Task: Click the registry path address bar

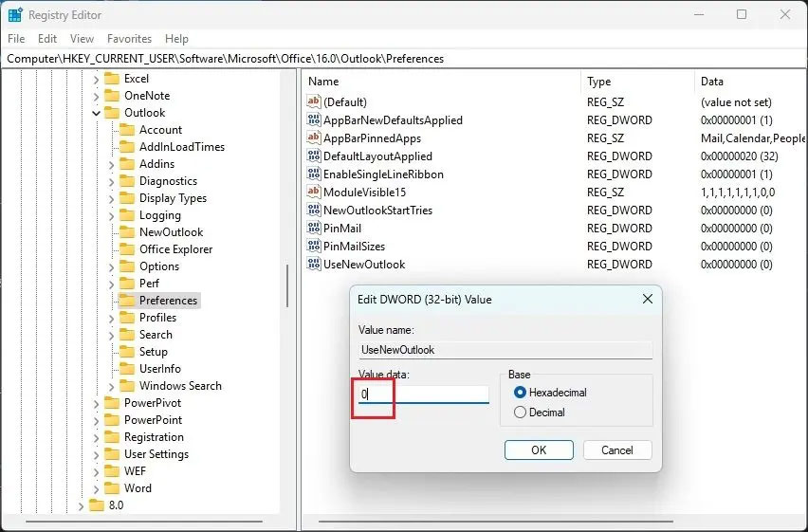Action: click(404, 59)
